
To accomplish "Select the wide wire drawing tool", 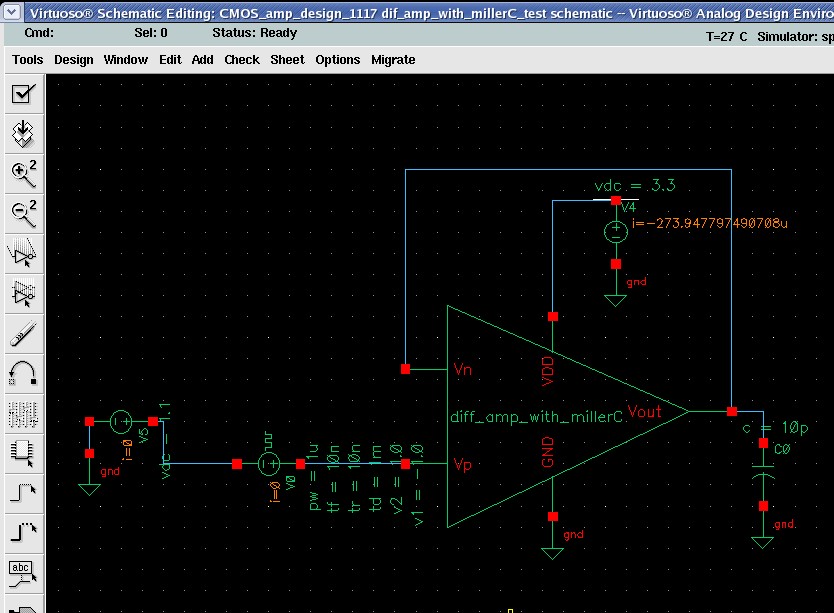I will point(23,532).
